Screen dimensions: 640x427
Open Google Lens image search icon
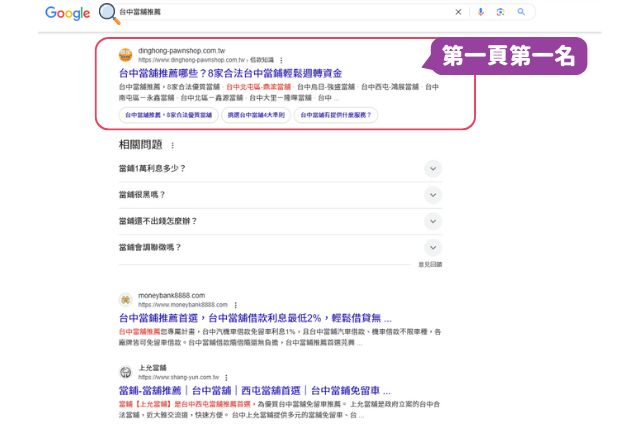click(x=500, y=12)
